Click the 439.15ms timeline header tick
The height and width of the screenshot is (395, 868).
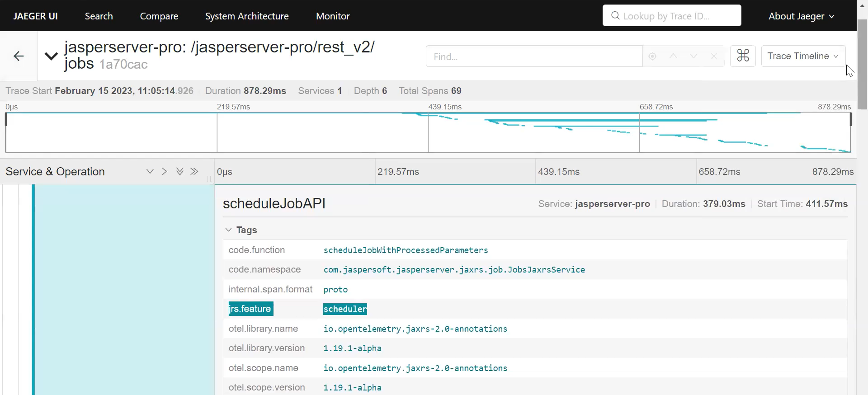[x=559, y=172]
